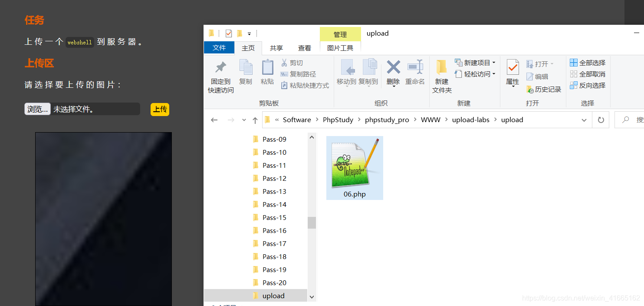Click the navigation pane scroll down arrow

pyautogui.click(x=312, y=297)
